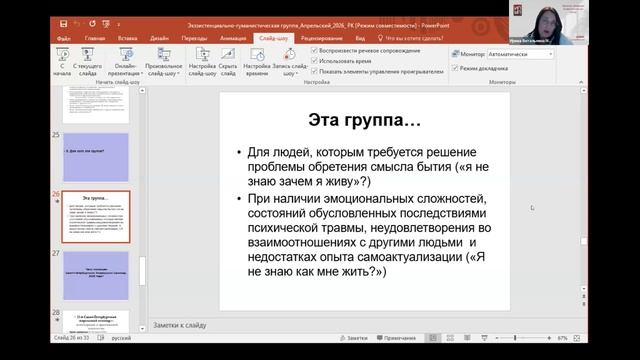Start slideshow from quick access toolbar icon
The width and height of the screenshot is (640, 360).
click(106, 24)
